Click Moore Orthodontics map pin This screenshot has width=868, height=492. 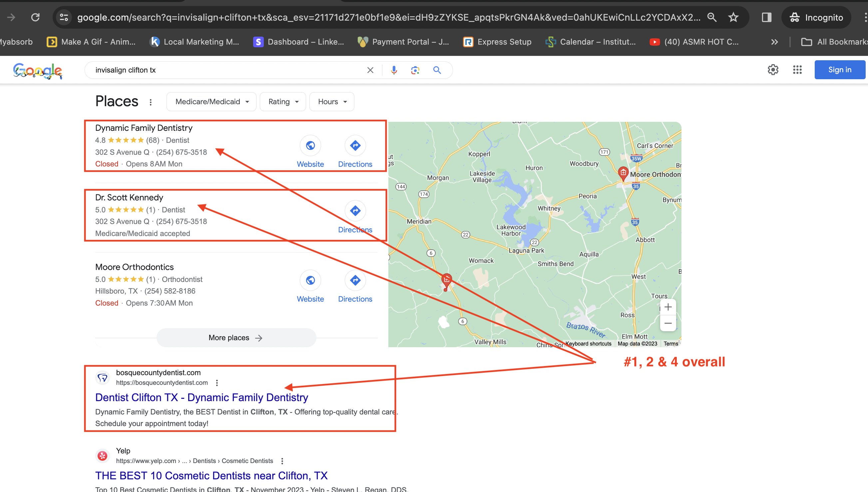pyautogui.click(x=623, y=173)
